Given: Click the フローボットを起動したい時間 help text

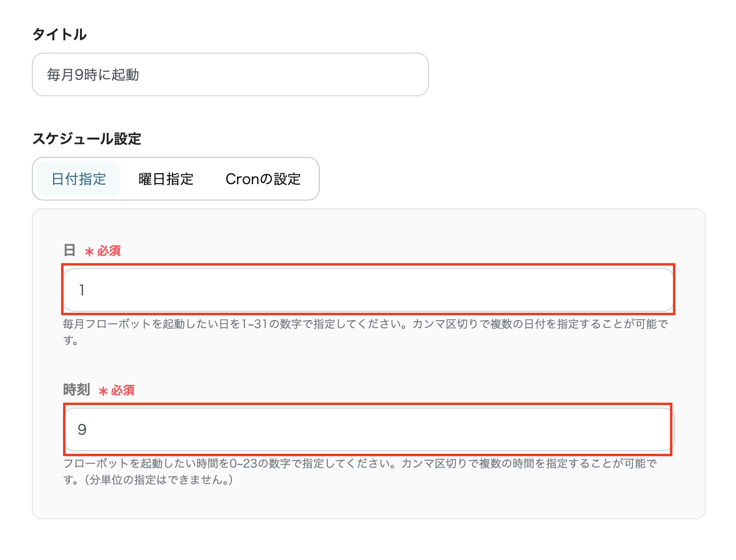Looking at the screenshot, I should [x=360, y=472].
